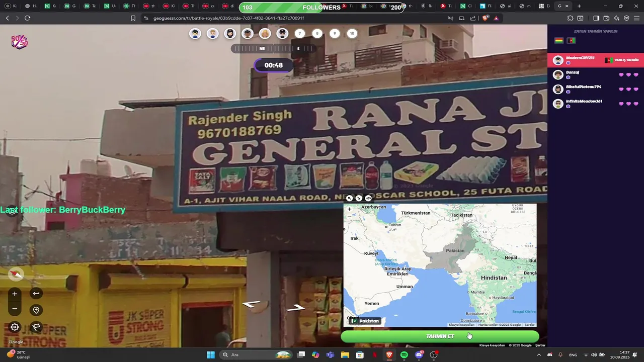Click the taskbar Ara search box

[256, 355]
